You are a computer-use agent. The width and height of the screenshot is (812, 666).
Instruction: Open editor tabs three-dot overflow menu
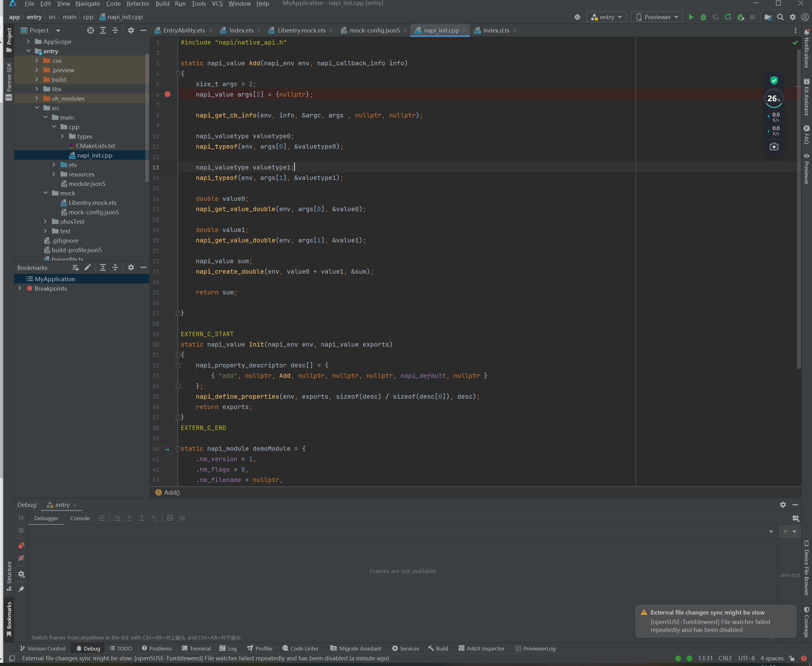(x=796, y=30)
